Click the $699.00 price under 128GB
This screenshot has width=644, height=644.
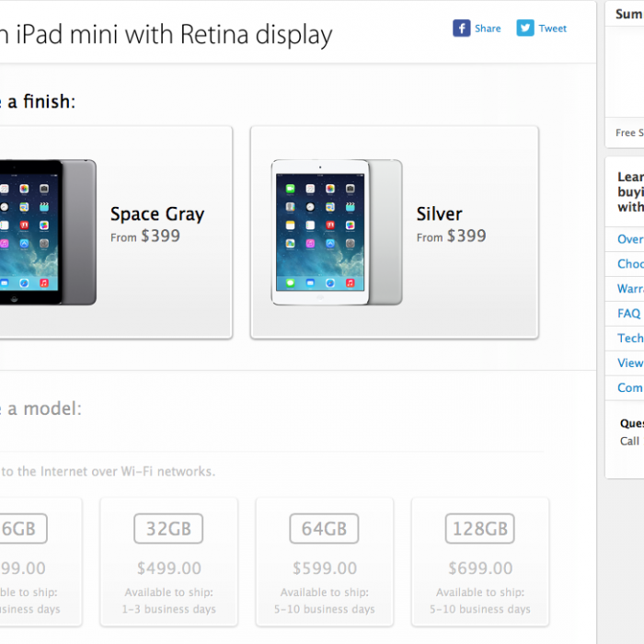point(480,569)
